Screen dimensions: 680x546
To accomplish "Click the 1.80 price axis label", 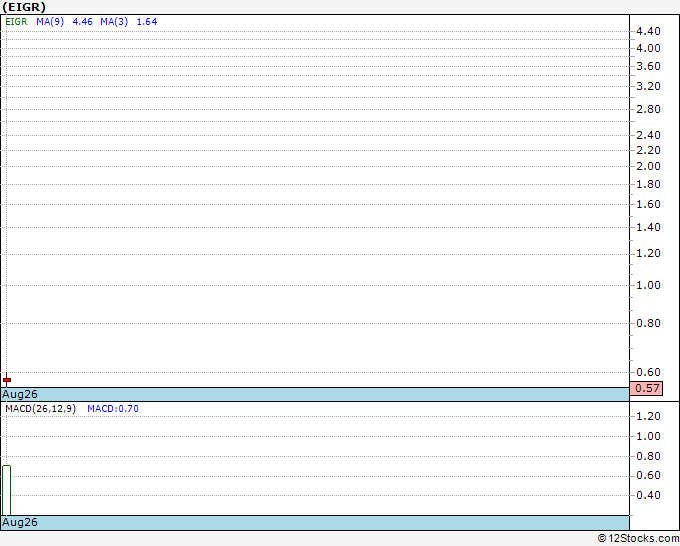I will pyautogui.click(x=648, y=184).
